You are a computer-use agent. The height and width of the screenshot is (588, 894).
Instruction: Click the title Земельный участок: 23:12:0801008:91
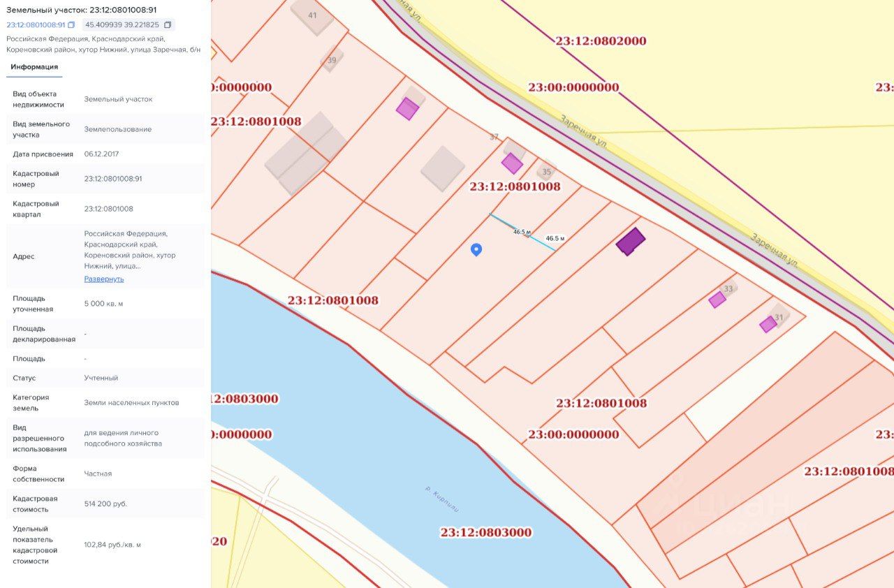82,10
